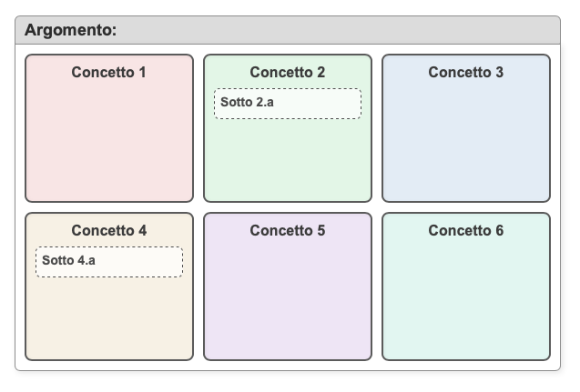Screen dimensions: 580x392
Task: Select the Concetto 6 title
Action: (x=465, y=230)
